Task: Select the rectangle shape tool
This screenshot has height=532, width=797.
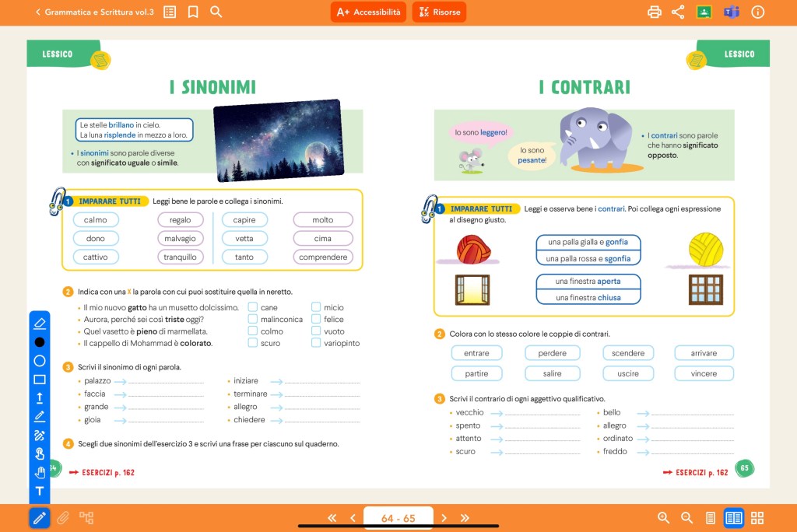Action: tap(40, 380)
